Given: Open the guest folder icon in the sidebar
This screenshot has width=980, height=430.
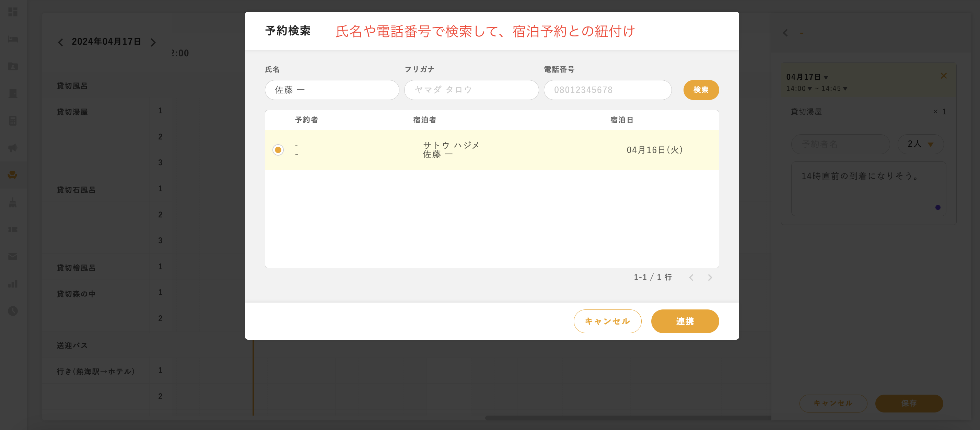Looking at the screenshot, I should coord(13,67).
